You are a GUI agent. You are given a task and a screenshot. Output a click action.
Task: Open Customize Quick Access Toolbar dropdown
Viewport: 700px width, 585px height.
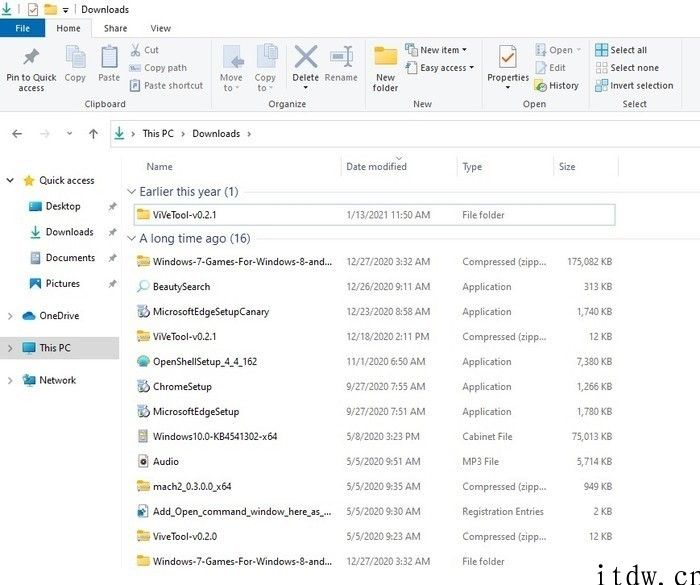[66, 10]
